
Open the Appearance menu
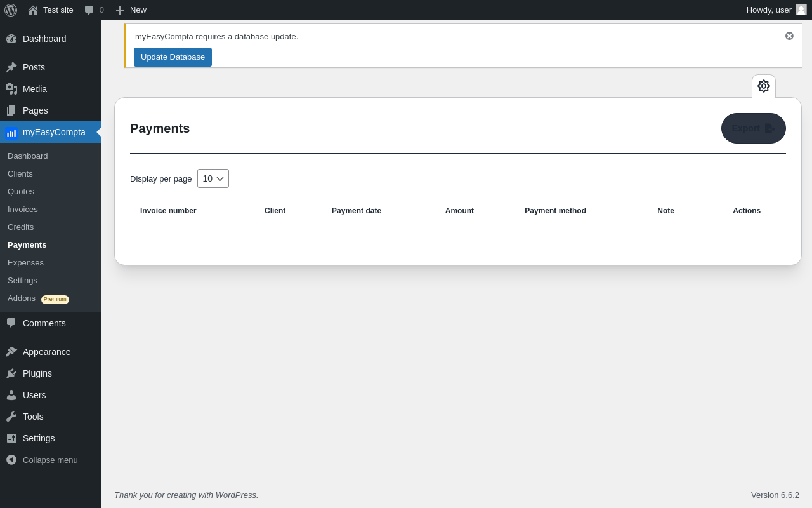click(x=46, y=352)
